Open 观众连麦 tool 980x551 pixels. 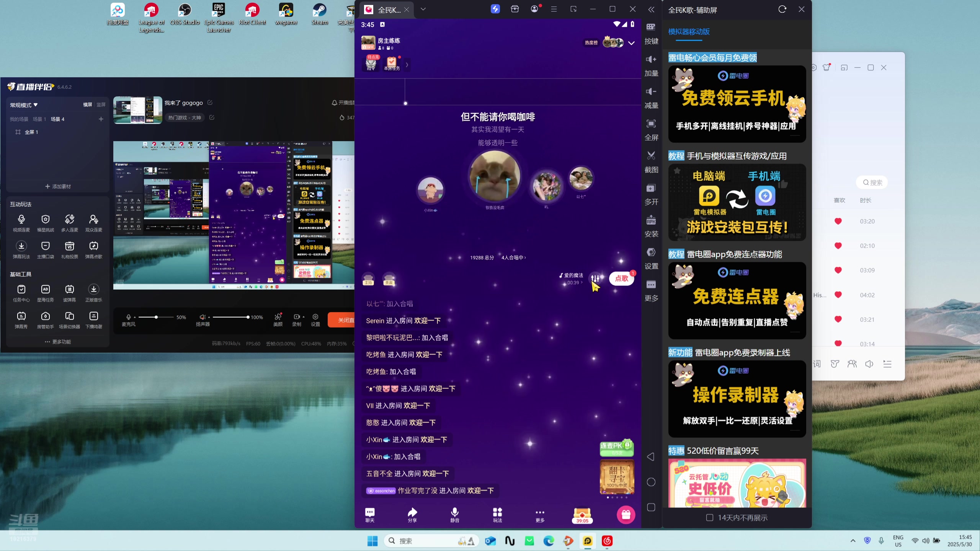click(x=93, y=223)
